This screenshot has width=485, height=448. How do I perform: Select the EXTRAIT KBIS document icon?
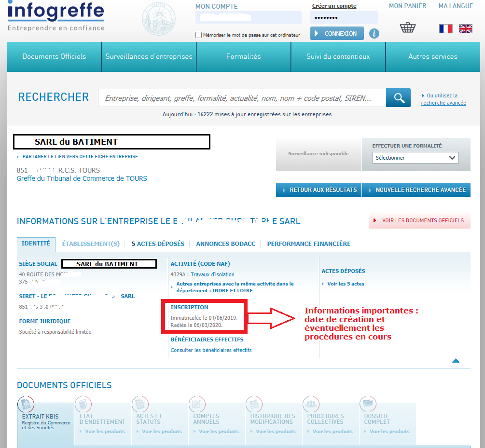coord(26,405)
